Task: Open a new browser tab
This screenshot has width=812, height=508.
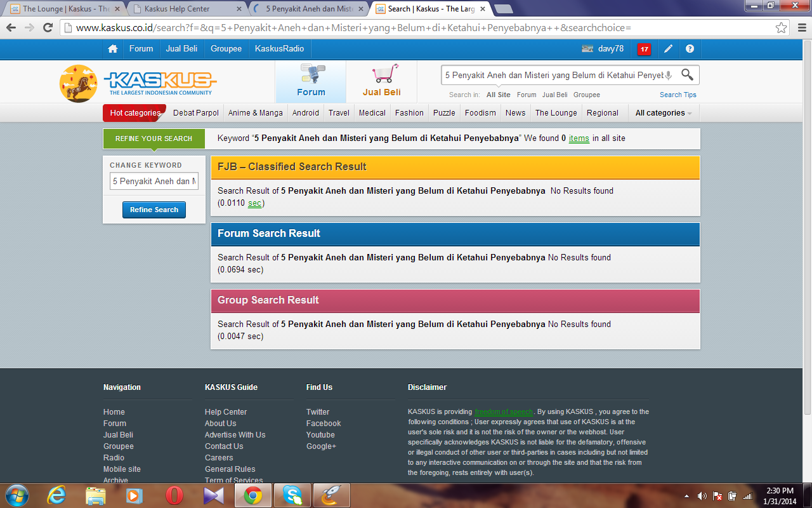Action: pyautogui.click(x=504, y=9)
